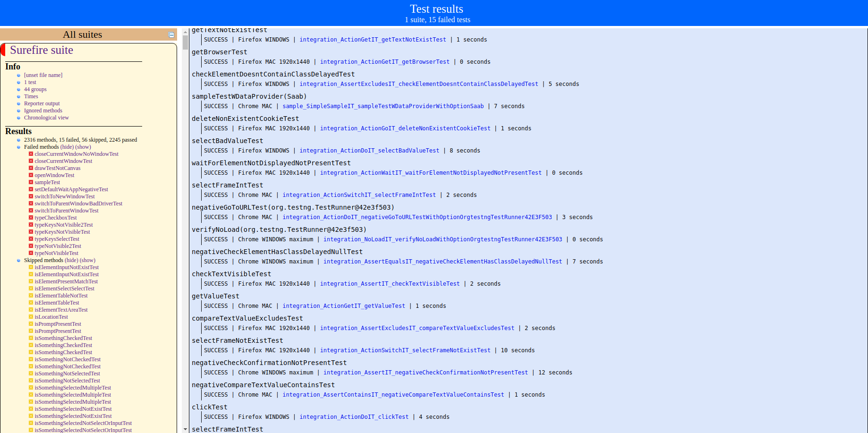Open integration_ActionGetIT_getBrowserTest link
The height and width of the screenshot is (433, 868).
385,62
